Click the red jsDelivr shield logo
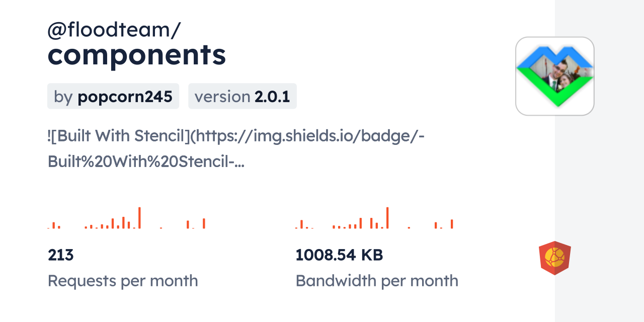This screenshot has height=322, width=644. pyautogui.click(x=554, y=258)
